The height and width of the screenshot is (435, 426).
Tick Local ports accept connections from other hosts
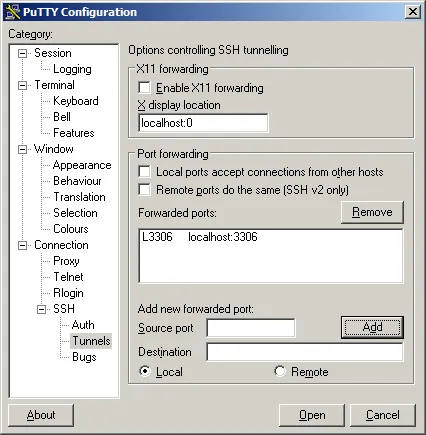144,172
